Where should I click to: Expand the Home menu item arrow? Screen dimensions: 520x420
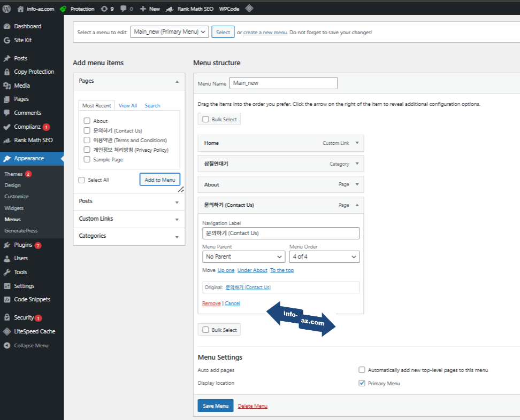(x=357, y=143)
